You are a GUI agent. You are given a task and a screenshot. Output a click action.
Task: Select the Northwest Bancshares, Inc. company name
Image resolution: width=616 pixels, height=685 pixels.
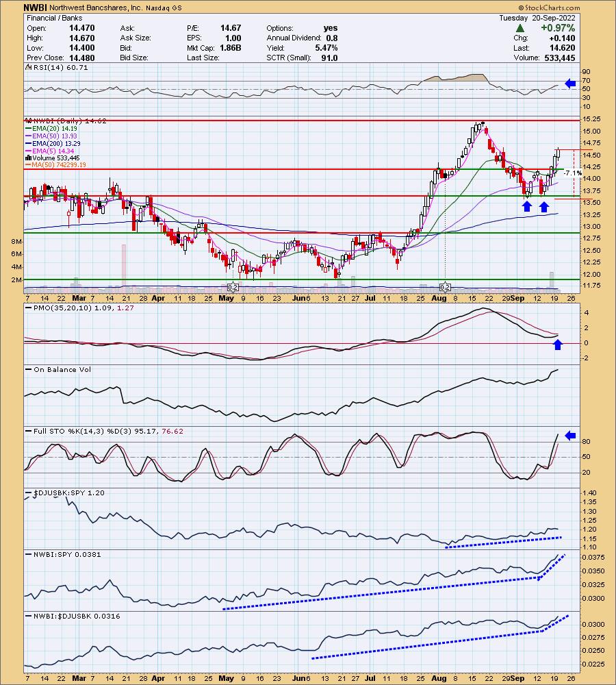tap(95, 8)
